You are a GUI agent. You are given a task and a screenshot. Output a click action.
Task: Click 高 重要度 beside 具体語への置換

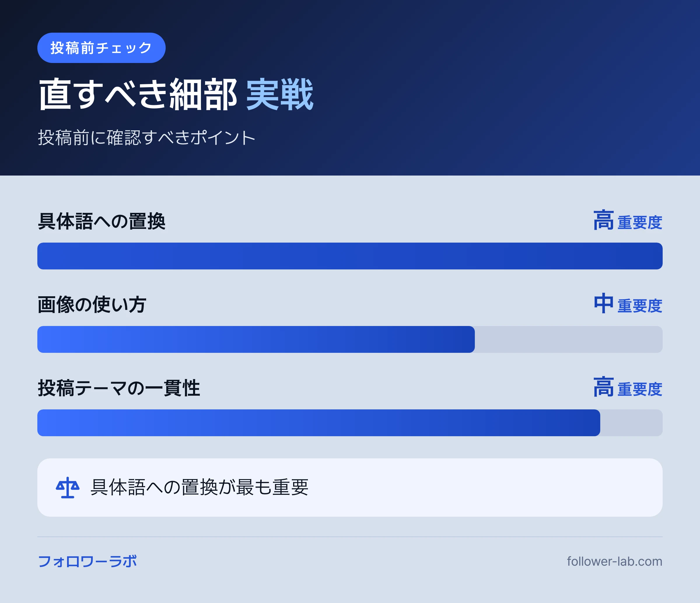pyautogui.click(x=628, y=221)
